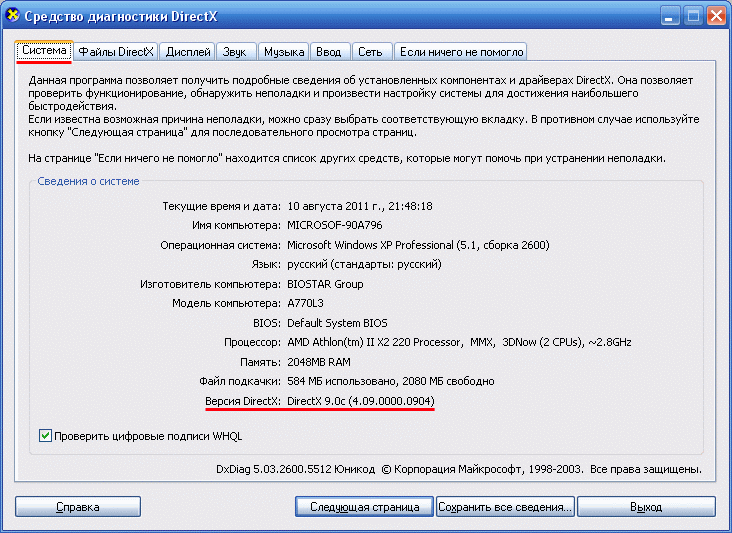The height and width of the screenshot is (533, 732).
Task: Click the Справка button
Action: pos(78,507)
